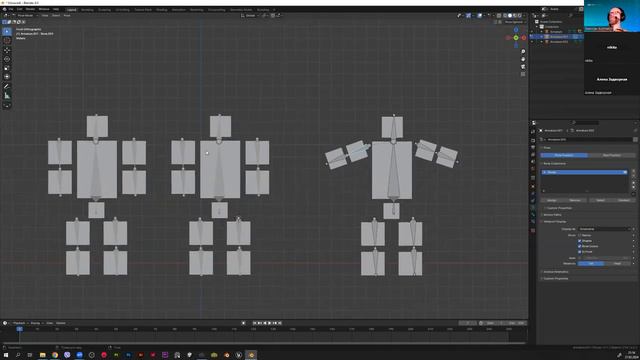Switch to the Animation workspace tab
This screenshot has width=640, height=360.
(x=178, y=9)
